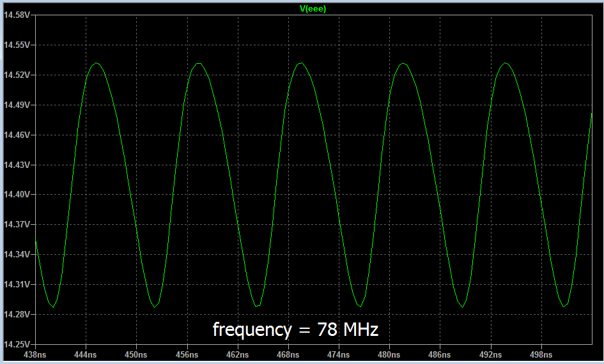Click the 14.28V vertical axis label
Image resolution: width=604 pixels, height=364 pixels.
pyautogui.click(x=17, y=314)
